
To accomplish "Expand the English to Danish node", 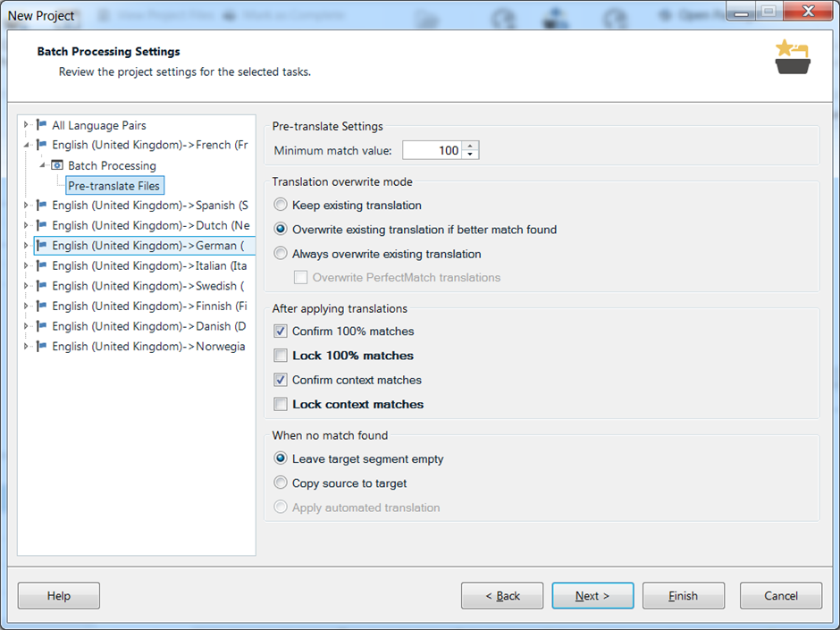I will [x=26, y=325].
